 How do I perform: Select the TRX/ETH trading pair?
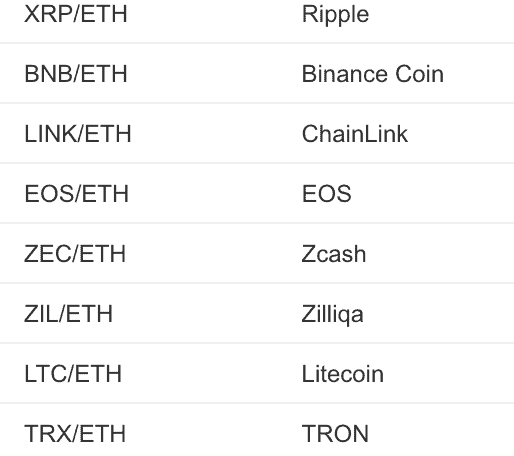tap(75, 434)
